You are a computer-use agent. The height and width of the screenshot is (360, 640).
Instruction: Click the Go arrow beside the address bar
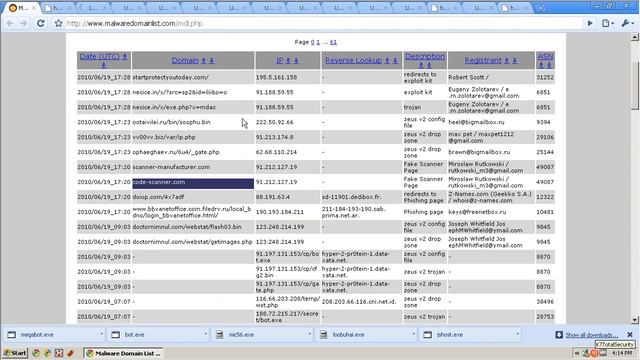click(x=590, y=23)
